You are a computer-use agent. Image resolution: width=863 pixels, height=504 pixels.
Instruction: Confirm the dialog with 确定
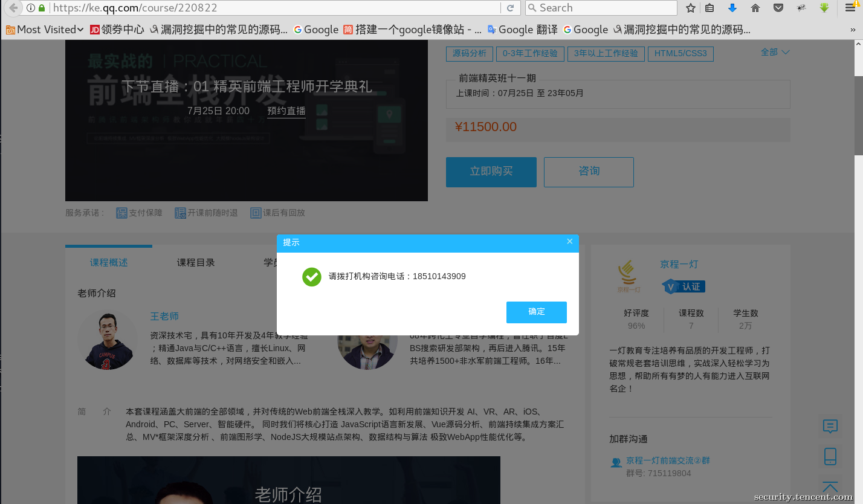(x=536, y=312)
